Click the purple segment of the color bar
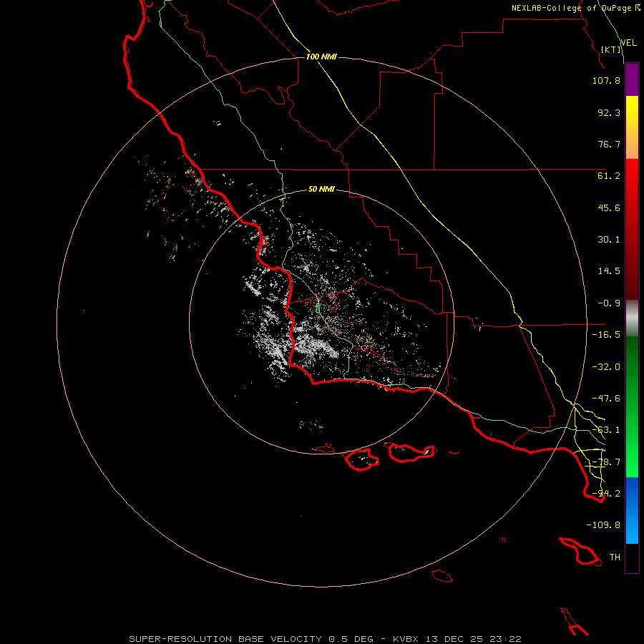This screenshot has height=644, width=644. pyautogui.click(x=632, y=80)
